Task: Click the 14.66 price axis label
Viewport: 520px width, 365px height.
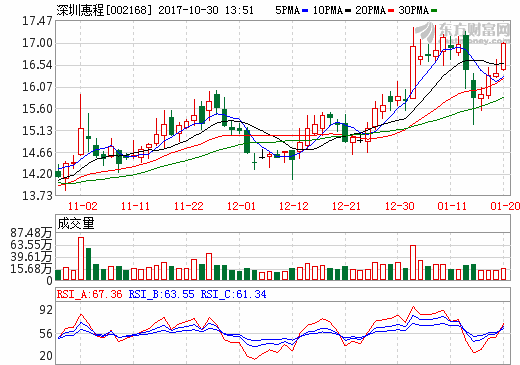Action: 37,153
